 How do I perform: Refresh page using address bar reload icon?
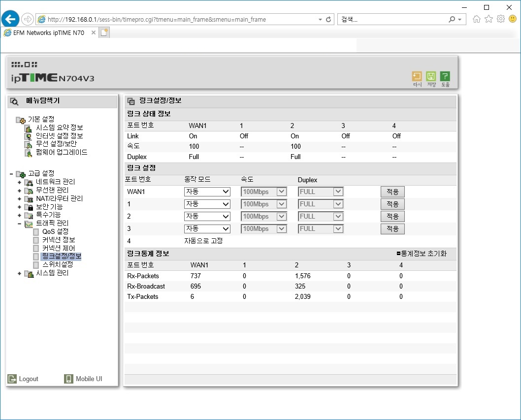tap(328, 19)
